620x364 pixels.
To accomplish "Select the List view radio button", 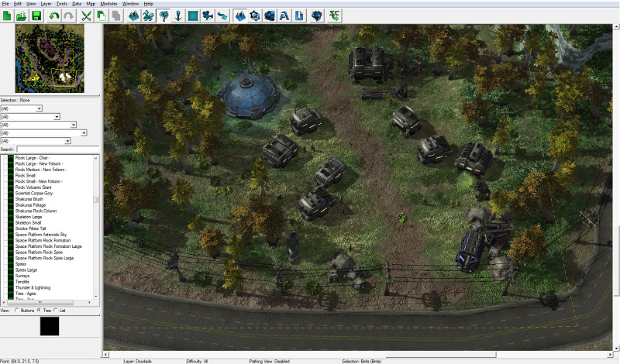I will tap(55, 311).
